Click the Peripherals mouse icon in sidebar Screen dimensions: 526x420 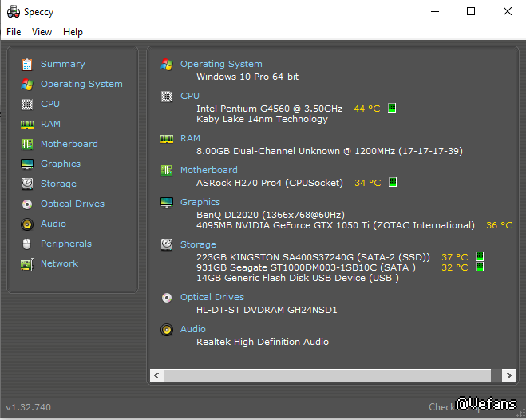pos(27,244)
